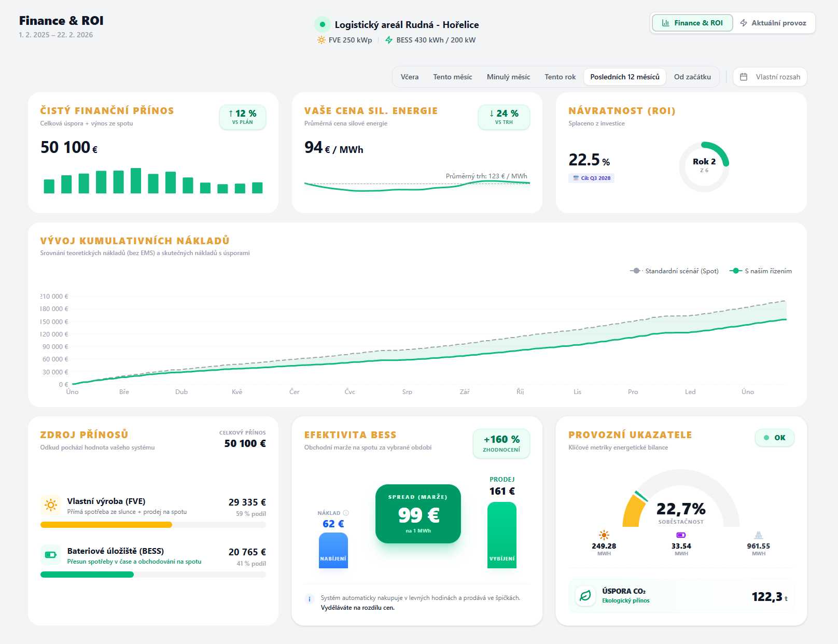Open the Vlastní rozsah date range picker
This screenshot has height=644, width=838.
point(770,77)
